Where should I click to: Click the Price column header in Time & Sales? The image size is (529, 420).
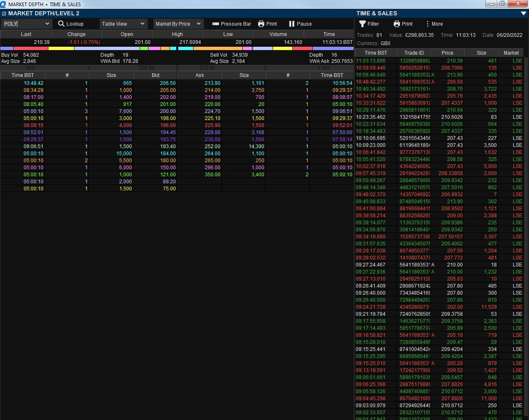448,53
